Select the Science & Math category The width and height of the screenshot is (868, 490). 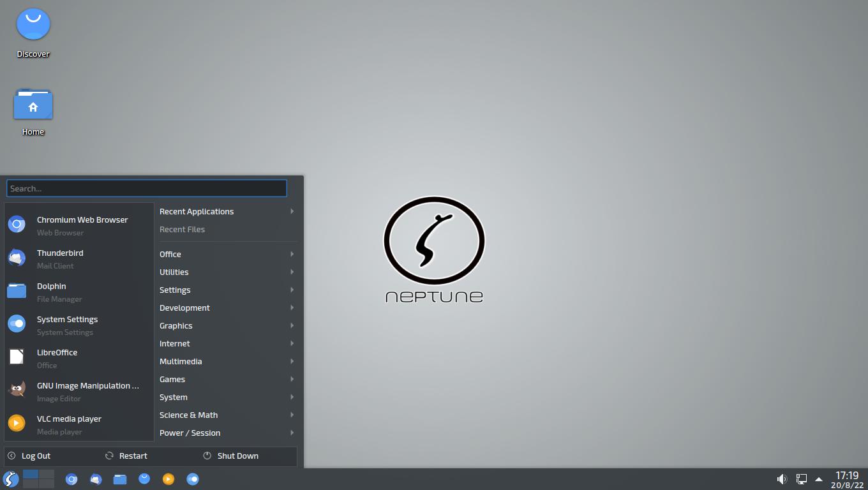point(227,415)
